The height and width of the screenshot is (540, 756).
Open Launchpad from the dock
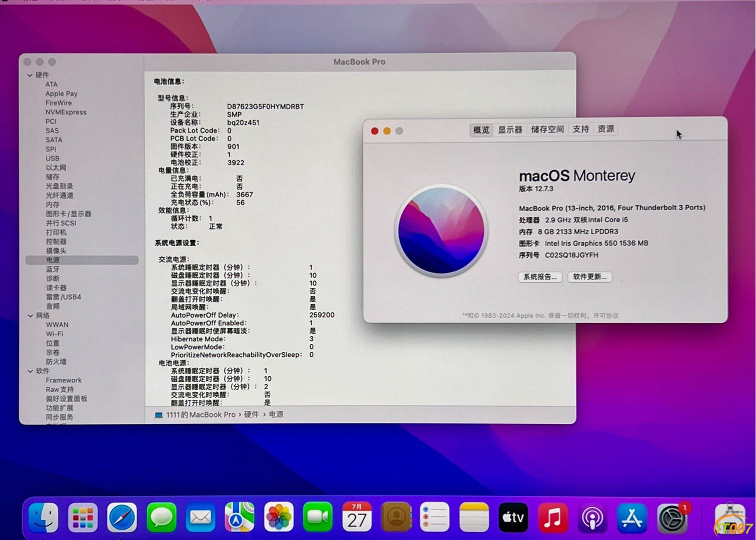[x=82, y=517]
